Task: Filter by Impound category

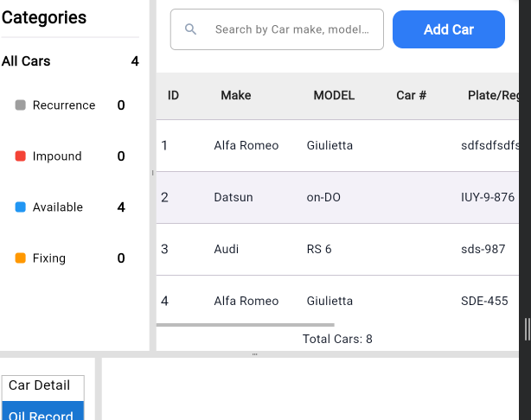Action: (57, 156)
